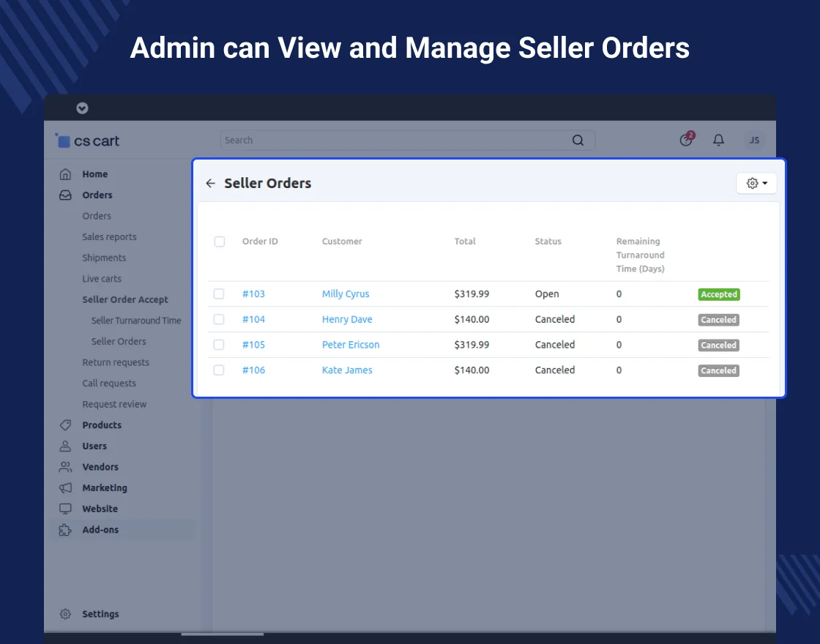
Task: Go to Sales reports in sidebar
Action: point(109,237)
